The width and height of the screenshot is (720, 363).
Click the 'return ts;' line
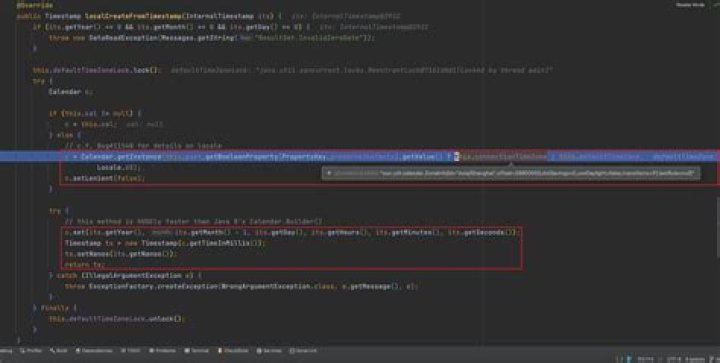click(x=84, y=264)
